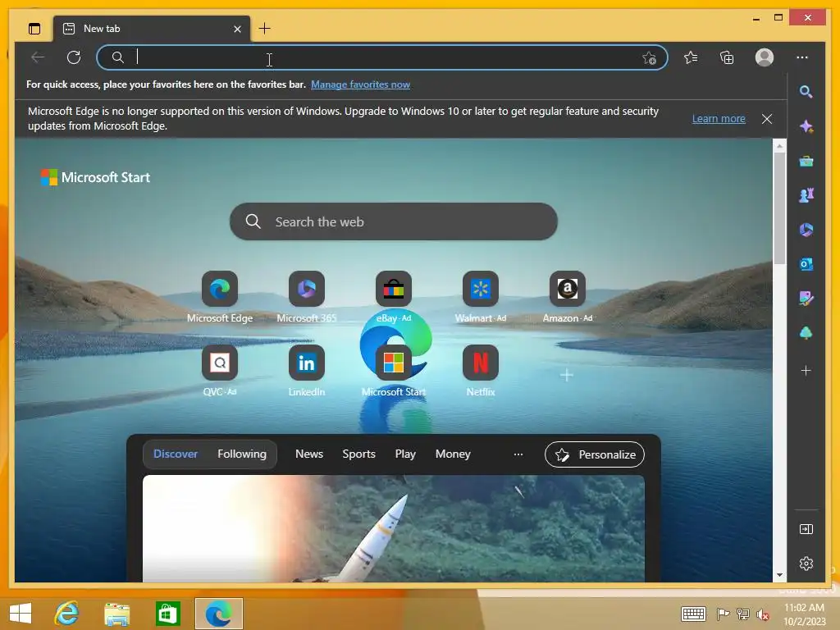Click the Personalize button

point(595,454)
